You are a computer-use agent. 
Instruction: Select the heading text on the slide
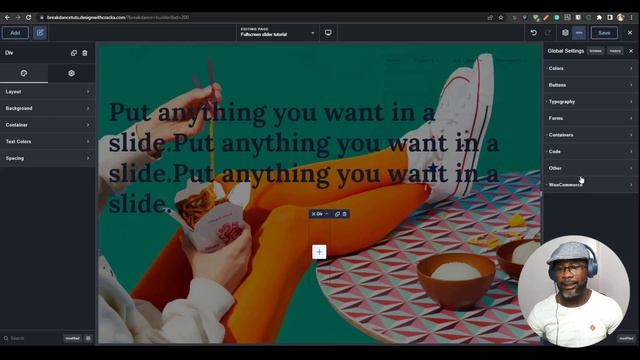click(x=304, y=158)
